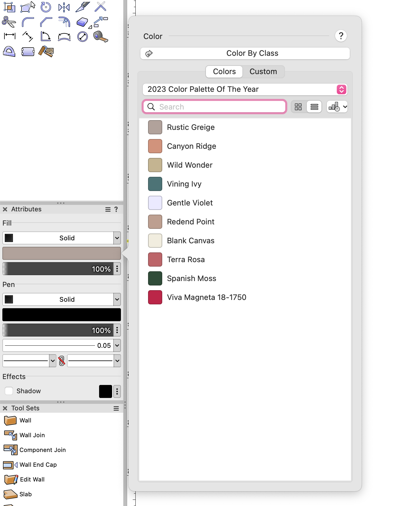
Task: Open fill opacity options menu
Action: pos(117,269)
